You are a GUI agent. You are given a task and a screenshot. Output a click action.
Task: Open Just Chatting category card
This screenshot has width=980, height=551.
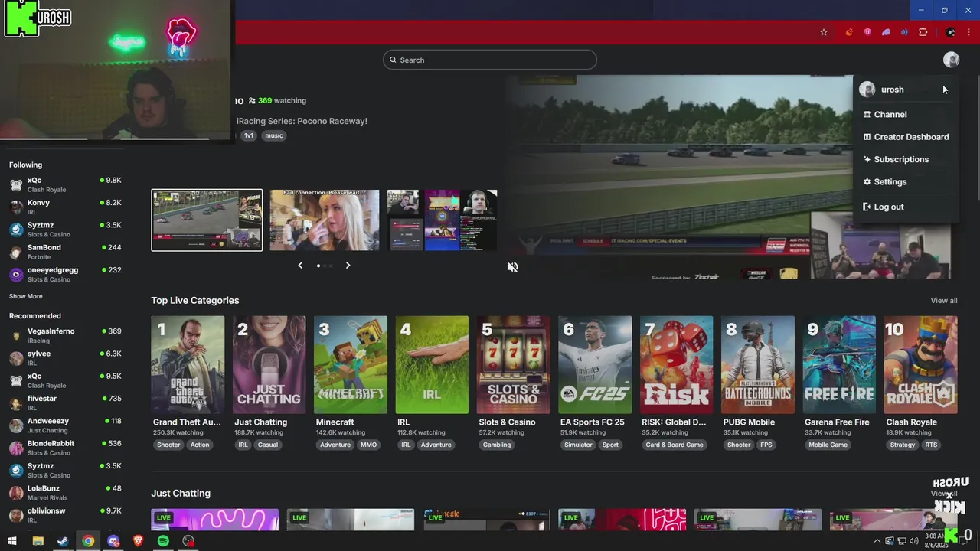269,365
